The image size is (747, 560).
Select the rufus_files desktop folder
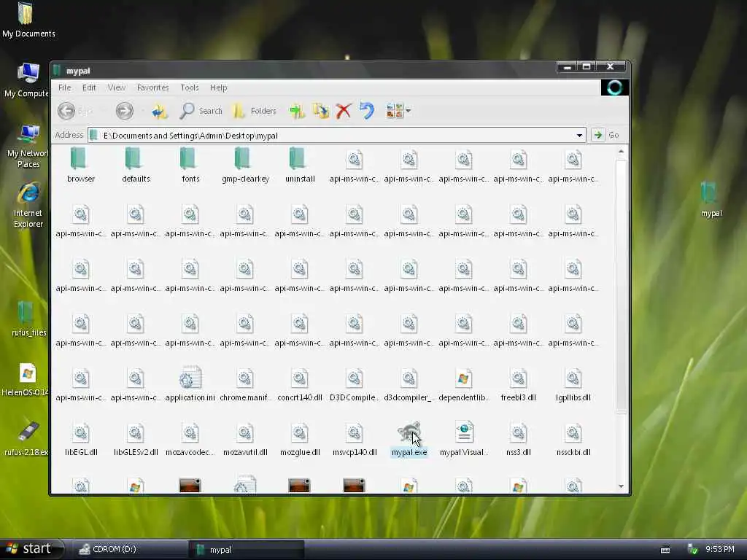pyautogui.click(x=28, y=319)
